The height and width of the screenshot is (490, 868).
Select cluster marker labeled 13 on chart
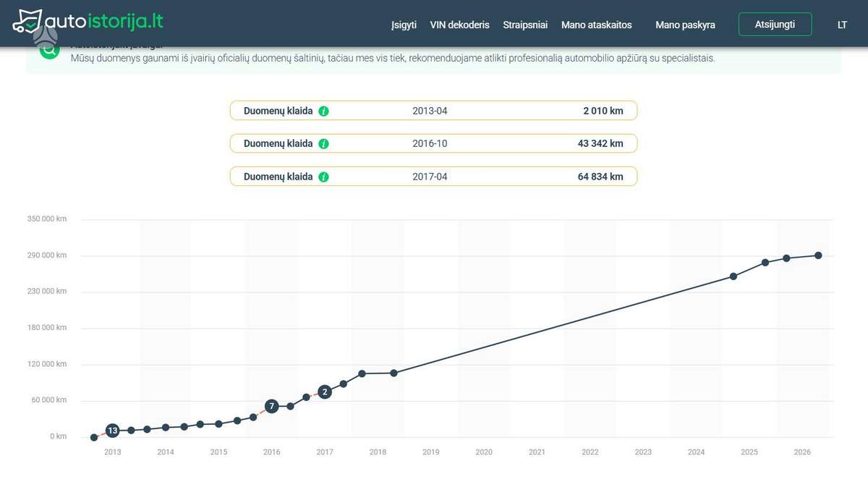[113, 431]
